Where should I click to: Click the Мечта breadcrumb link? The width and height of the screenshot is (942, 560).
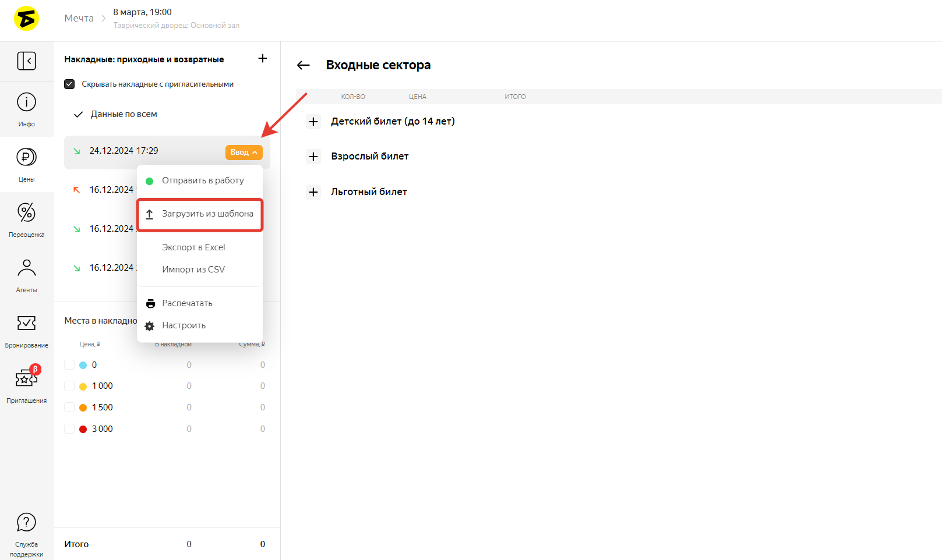(x=79, y=18)
